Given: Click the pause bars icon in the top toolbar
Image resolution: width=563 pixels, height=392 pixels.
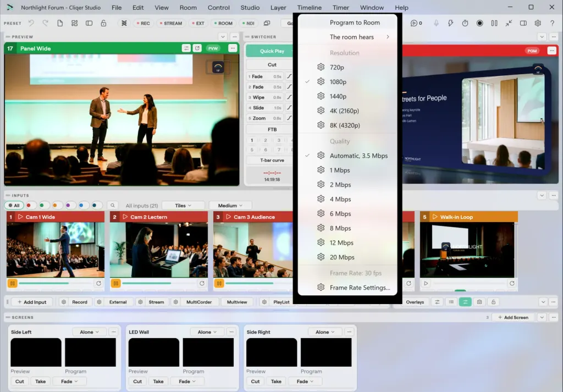Looking at the screenshot, I should [x=494, y=23].
